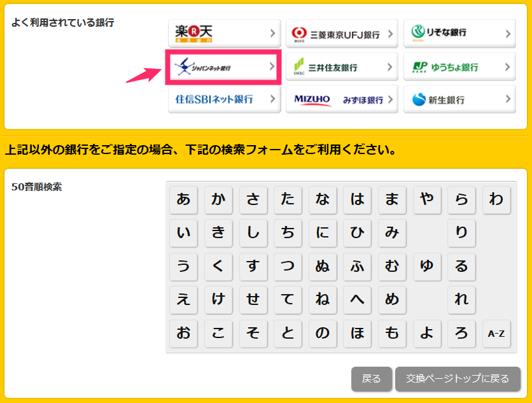Screen dimensions: 532x403
Task: Select the む key
Action: tap(392, 267)
